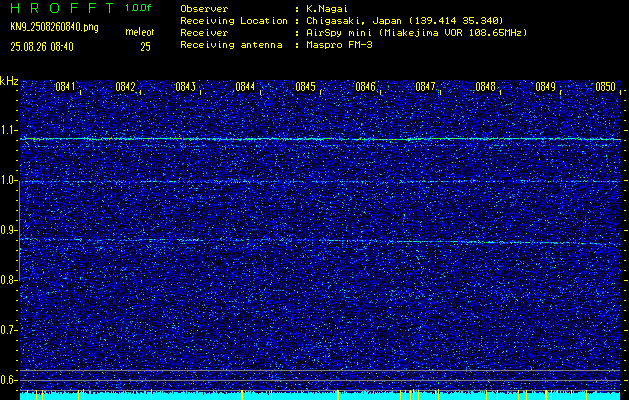Image resolution: width=629 pixels, height=400 pixels.
Task: Click the bright signal trace above 1.0 kHz
Action: 321,139
